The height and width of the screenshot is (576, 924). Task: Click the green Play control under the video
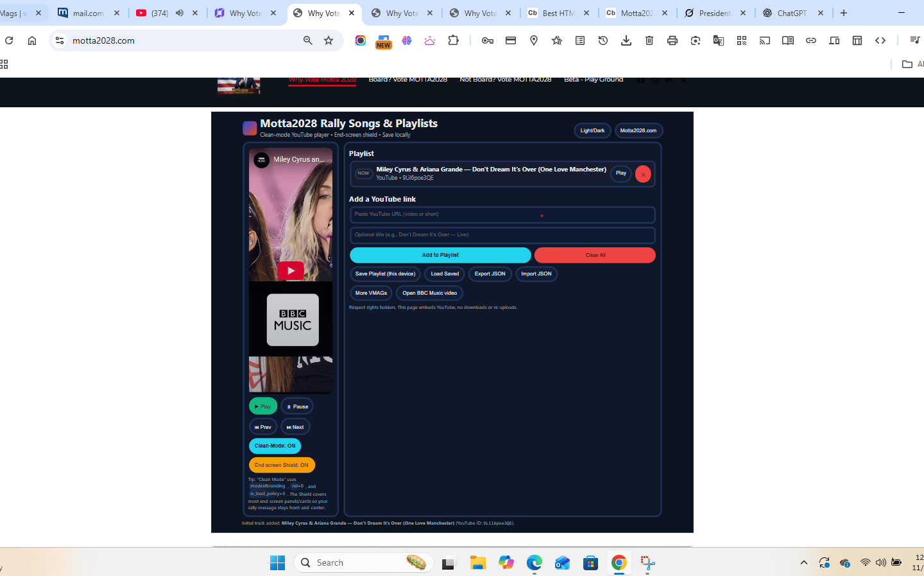[263, 406]
